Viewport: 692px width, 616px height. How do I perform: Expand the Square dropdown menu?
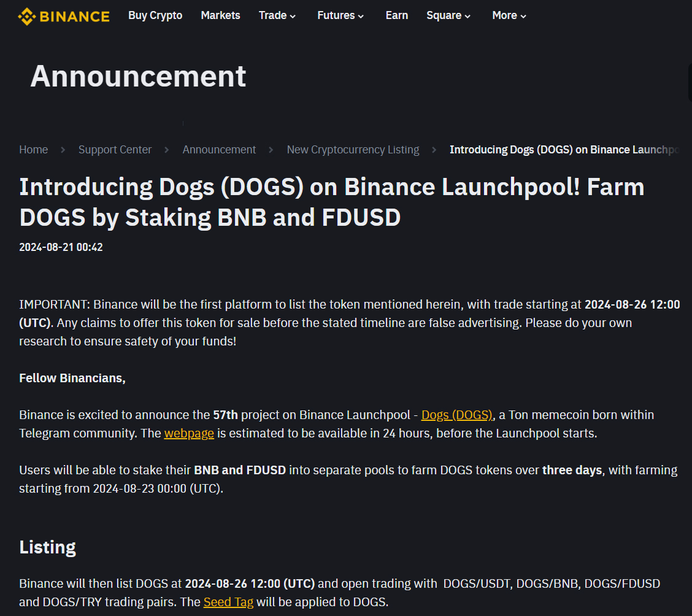point(448,16)
